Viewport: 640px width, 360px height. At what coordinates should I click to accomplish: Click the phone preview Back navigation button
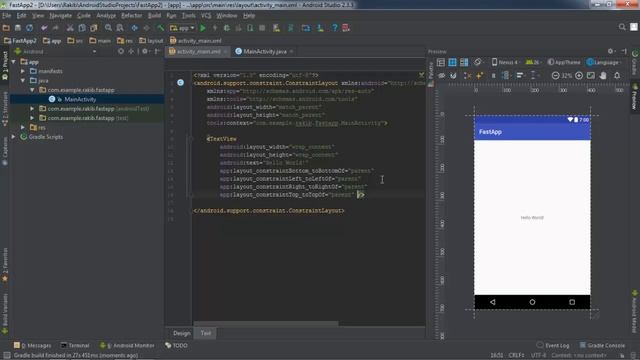[493, 302]
